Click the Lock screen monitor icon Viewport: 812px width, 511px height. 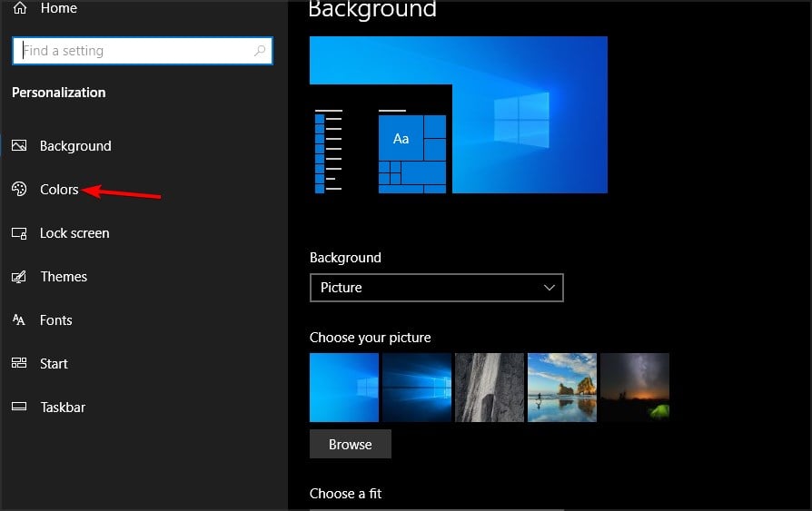[19, 233]
